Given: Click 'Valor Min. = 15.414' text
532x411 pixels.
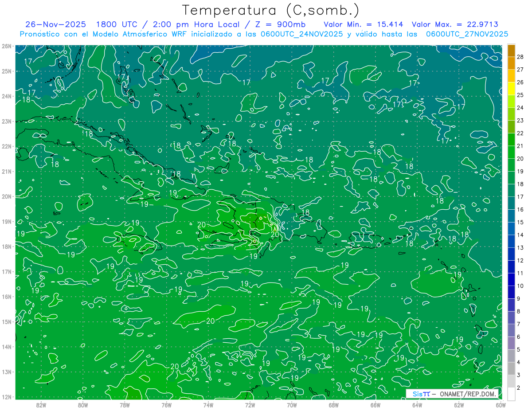Looking at the screenshot, I should (364, 24).
